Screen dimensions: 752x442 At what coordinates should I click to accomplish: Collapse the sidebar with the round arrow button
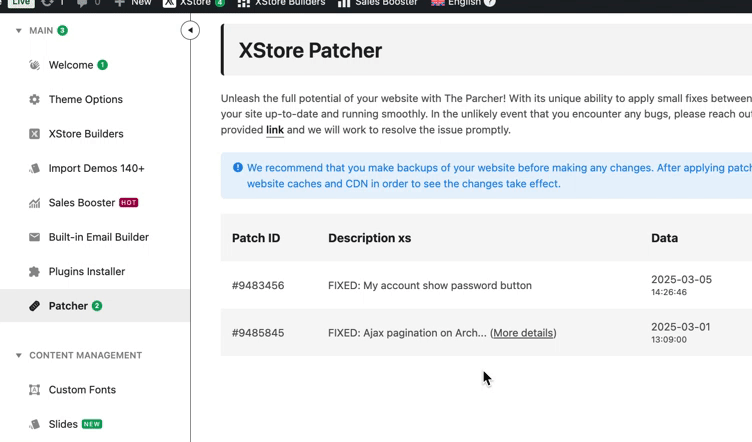pyautogui.click(x=190, y=30)
